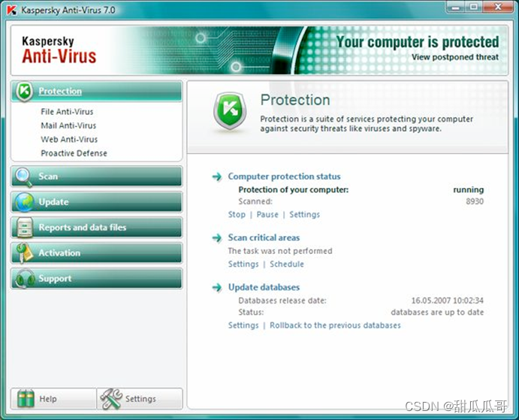Click the Settings wrench and screwdriver icon
This screenshot has width=519, height=420.
111,398
